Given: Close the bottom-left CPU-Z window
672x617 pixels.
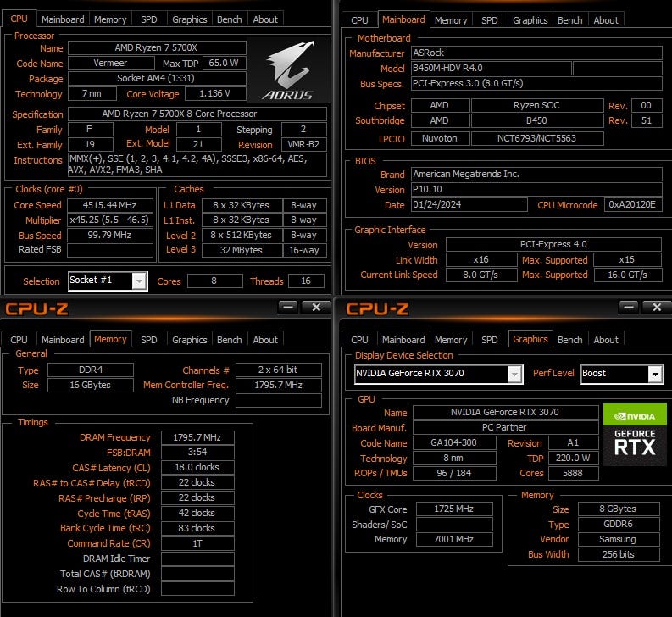Looking at the screenshot, I should [316, 307].
